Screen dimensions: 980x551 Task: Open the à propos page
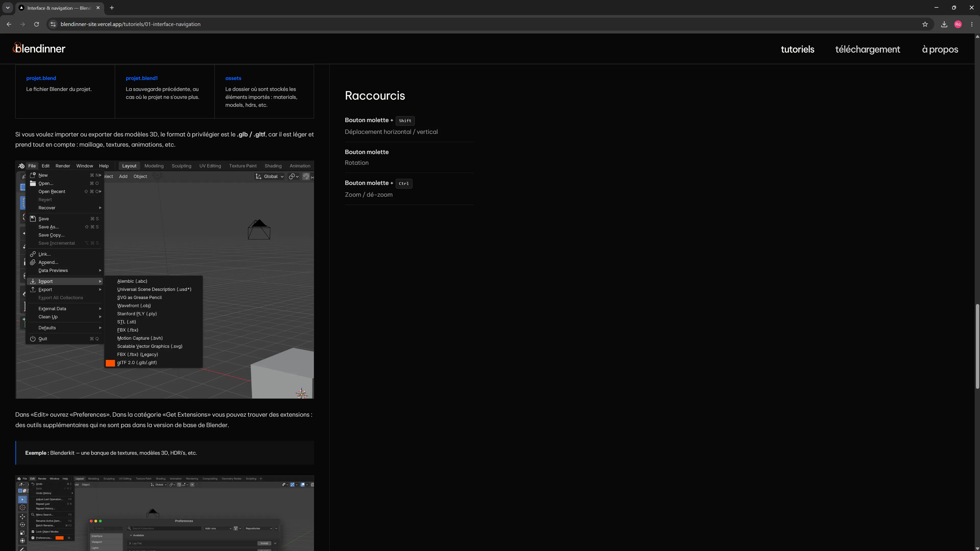coord(940,50)
